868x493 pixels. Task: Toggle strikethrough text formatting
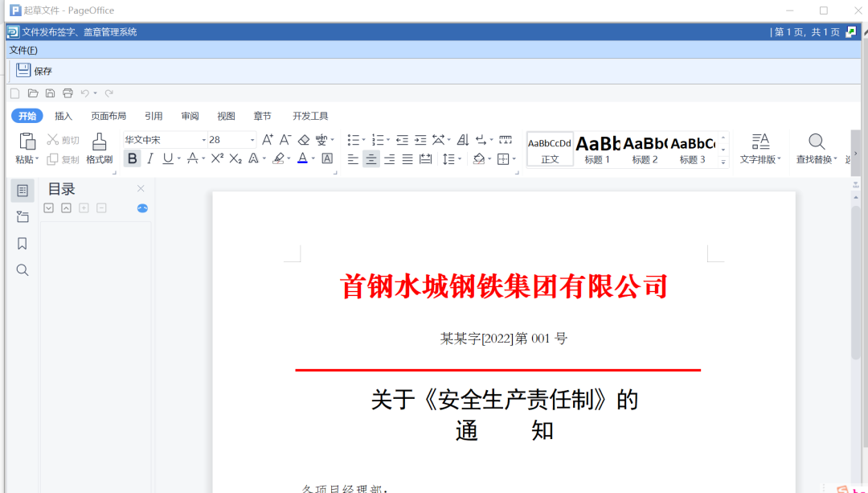pos(192,159)
